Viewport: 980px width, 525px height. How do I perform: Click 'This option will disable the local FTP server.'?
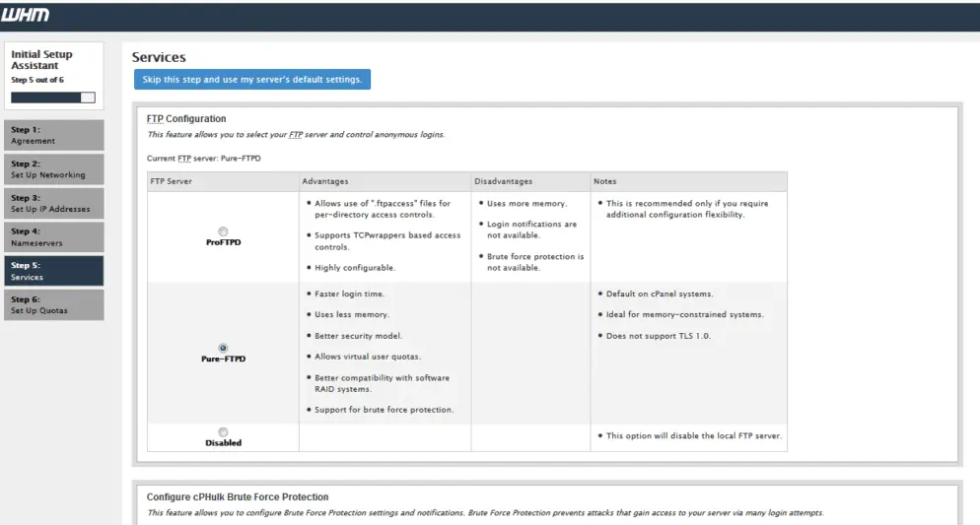pyautogui.click(x=694, y=435)
